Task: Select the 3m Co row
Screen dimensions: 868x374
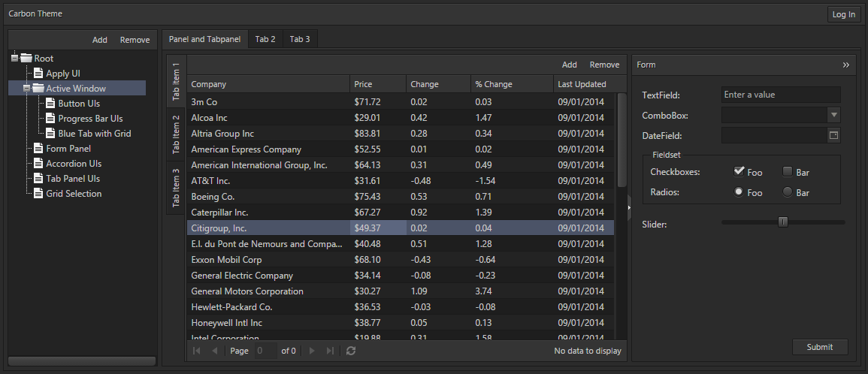Action: (x=401, y=102)
